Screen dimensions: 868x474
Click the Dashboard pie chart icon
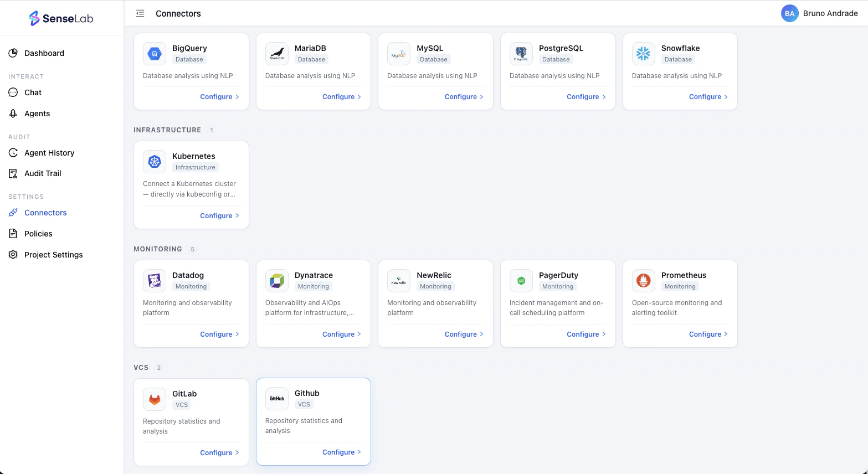13,53
